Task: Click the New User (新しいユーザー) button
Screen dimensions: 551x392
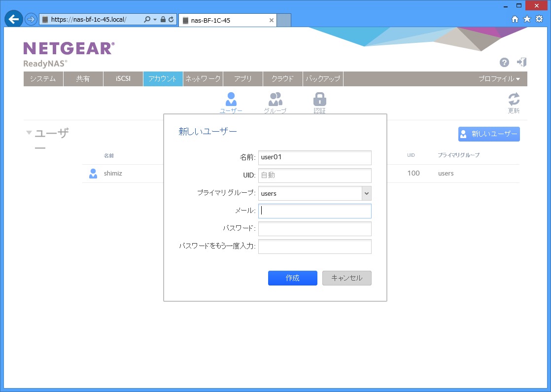Action: [489, 134]
